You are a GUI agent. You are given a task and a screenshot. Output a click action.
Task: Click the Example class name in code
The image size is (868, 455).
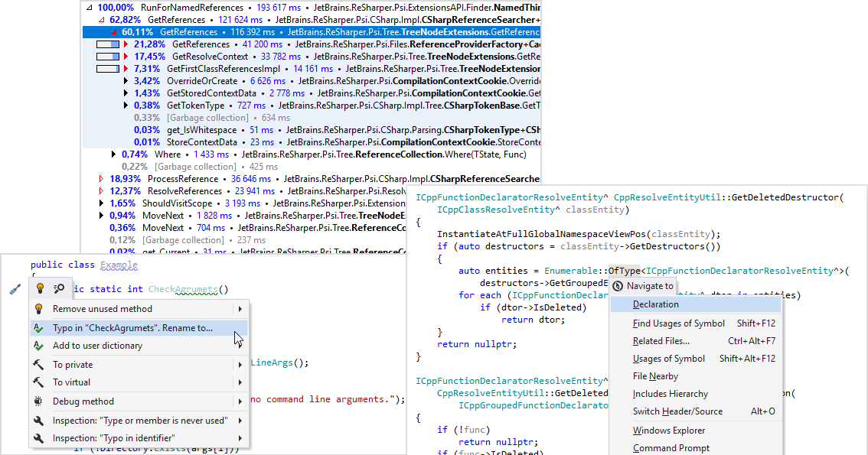[119, 265]
